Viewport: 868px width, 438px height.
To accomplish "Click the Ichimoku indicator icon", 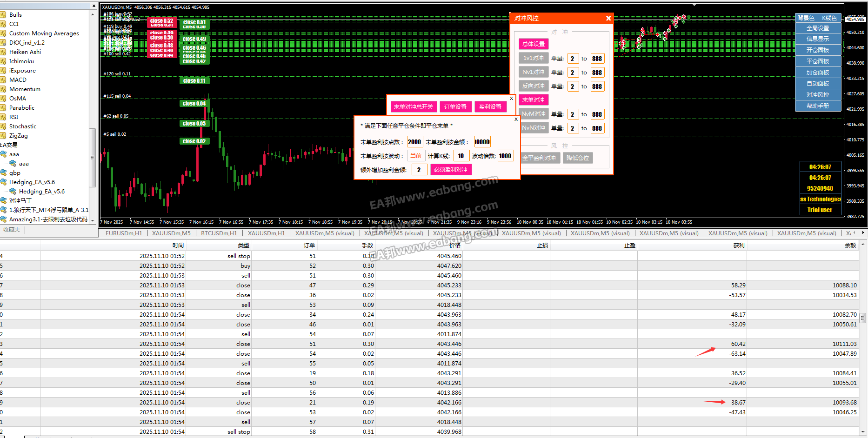I will click(3, 61).
